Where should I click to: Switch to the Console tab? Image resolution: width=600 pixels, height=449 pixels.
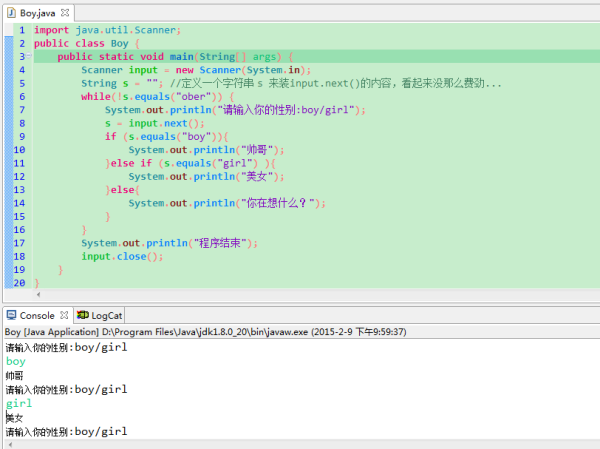(38, 314)
